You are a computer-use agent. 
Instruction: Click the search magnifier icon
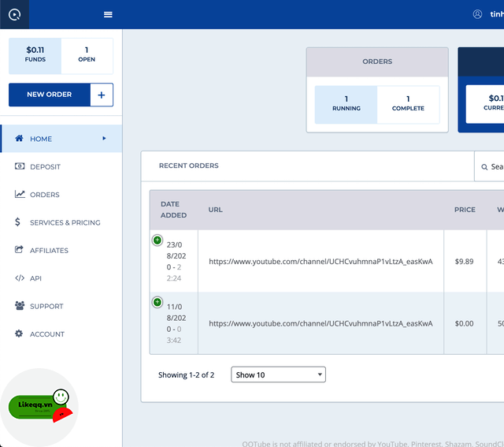[484, 167]
